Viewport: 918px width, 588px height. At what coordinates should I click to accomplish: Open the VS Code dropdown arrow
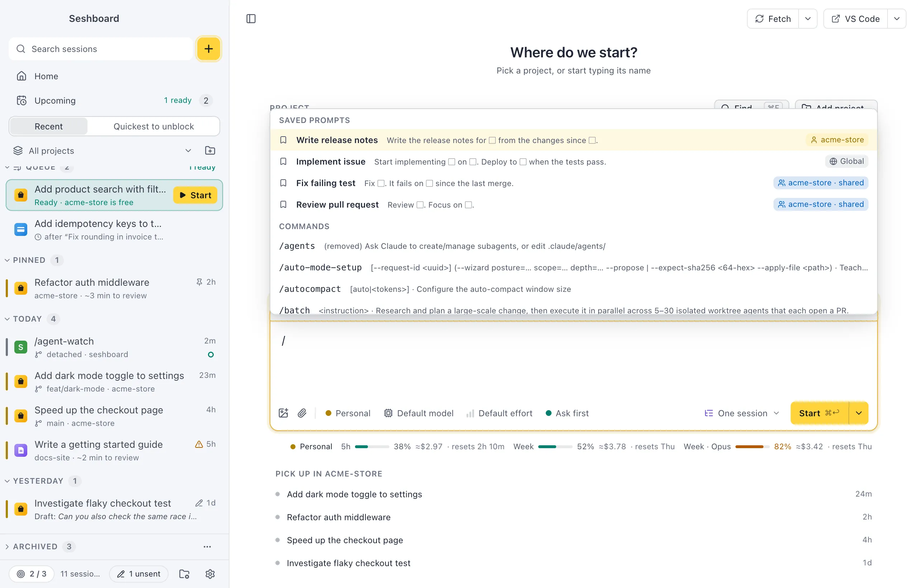click(896, 19)
